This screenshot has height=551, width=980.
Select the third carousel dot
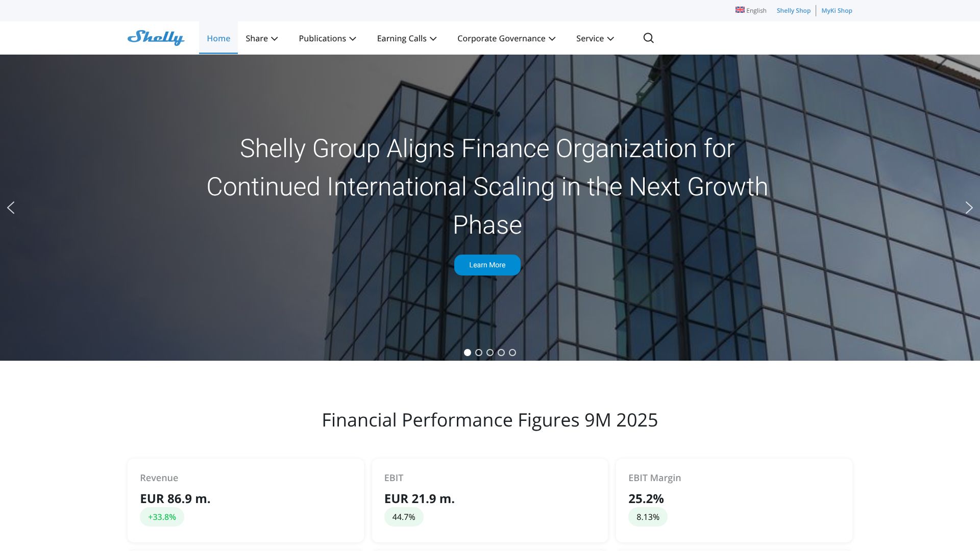(490, 353)
